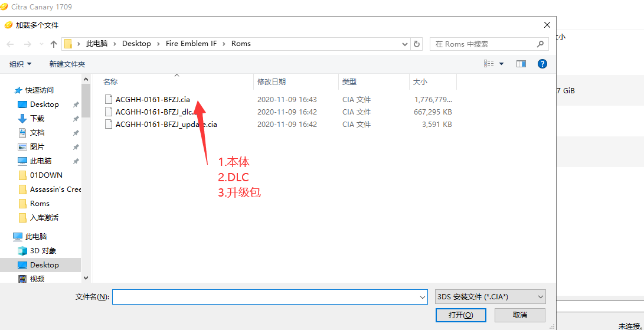
Task: Click the search magnifier icon
Action: [540, 44]
